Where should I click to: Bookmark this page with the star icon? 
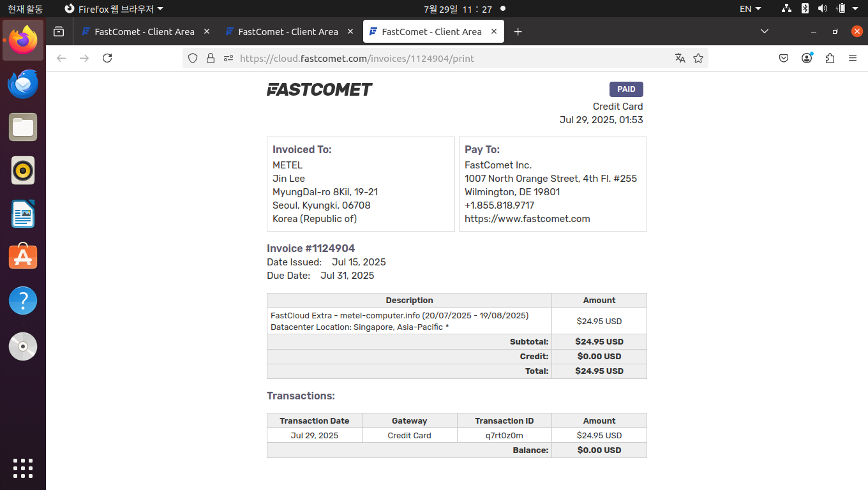pyautogui.click(x=698, y=58)
